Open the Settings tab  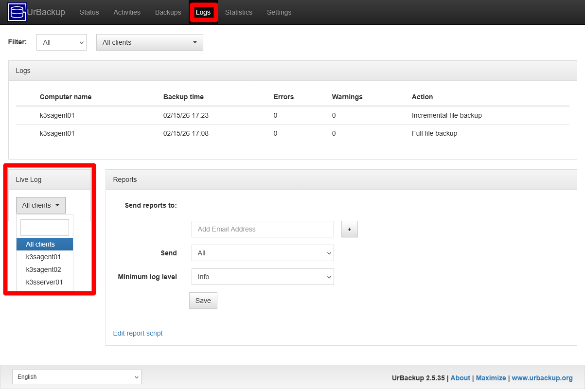point(279,12)
